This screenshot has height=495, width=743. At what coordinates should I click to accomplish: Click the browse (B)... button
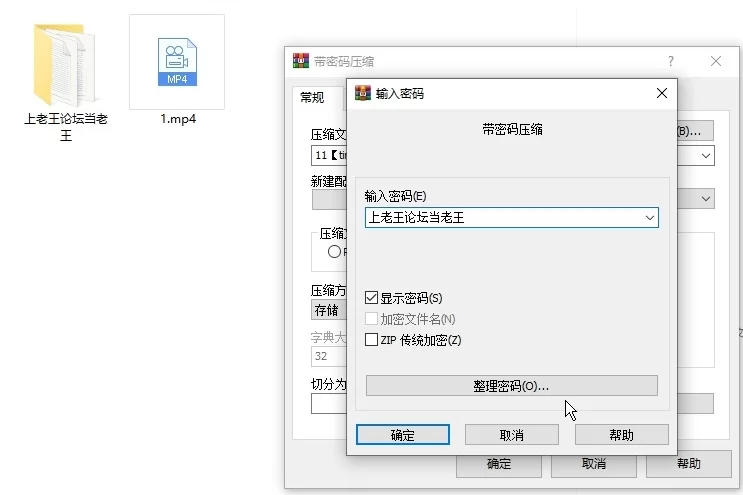coord(690,131)
